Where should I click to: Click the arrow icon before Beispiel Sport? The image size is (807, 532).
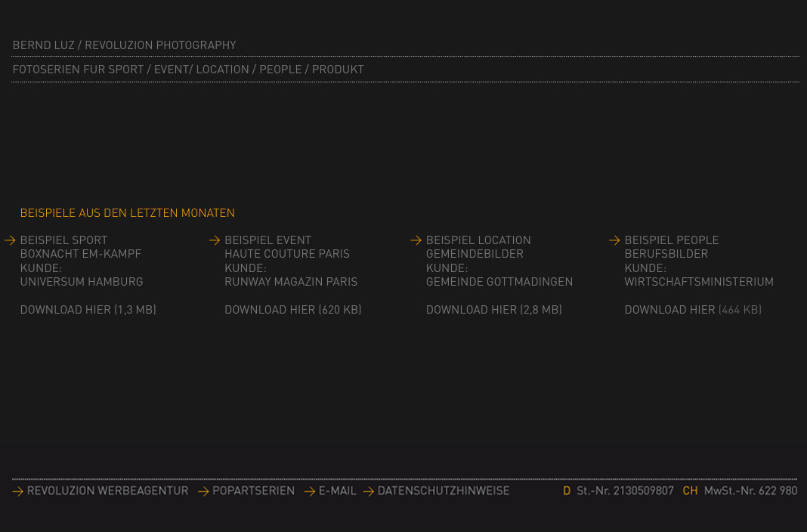(x=10, y=241)
